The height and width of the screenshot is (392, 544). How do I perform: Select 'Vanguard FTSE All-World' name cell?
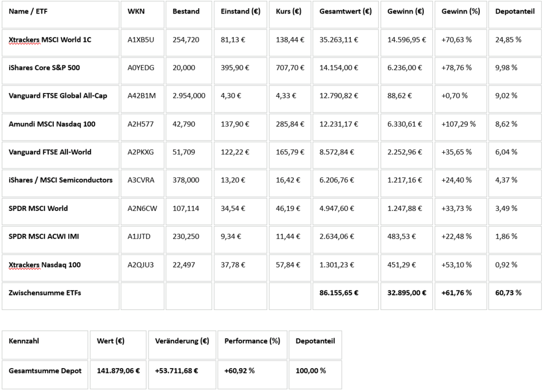point(60,155)
